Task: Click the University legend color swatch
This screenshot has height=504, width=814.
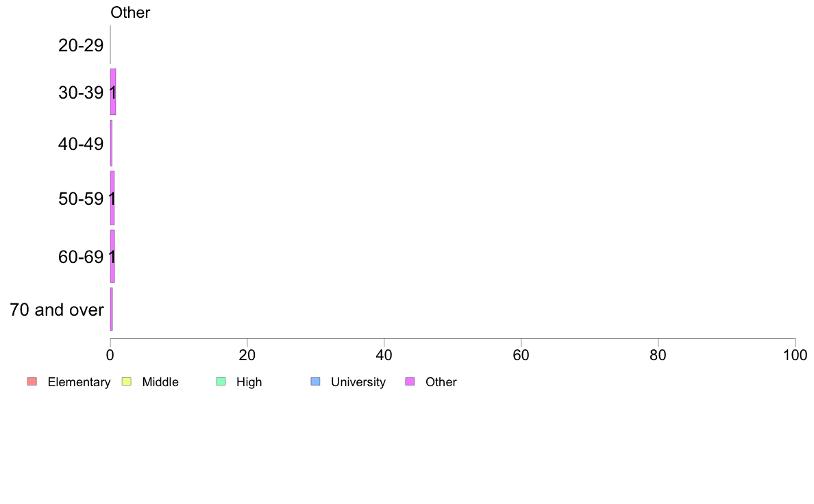Action: point(315,381)
